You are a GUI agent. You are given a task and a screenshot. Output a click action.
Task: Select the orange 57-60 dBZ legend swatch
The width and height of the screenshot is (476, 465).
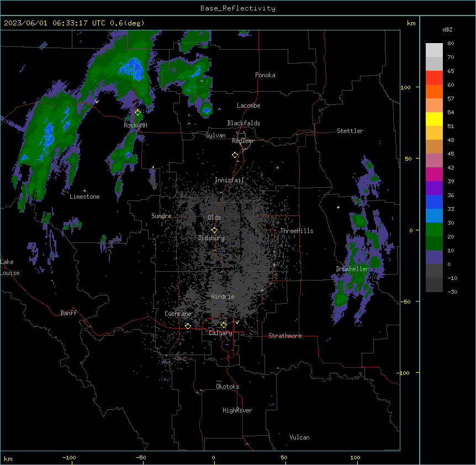[x=434, y=91]
